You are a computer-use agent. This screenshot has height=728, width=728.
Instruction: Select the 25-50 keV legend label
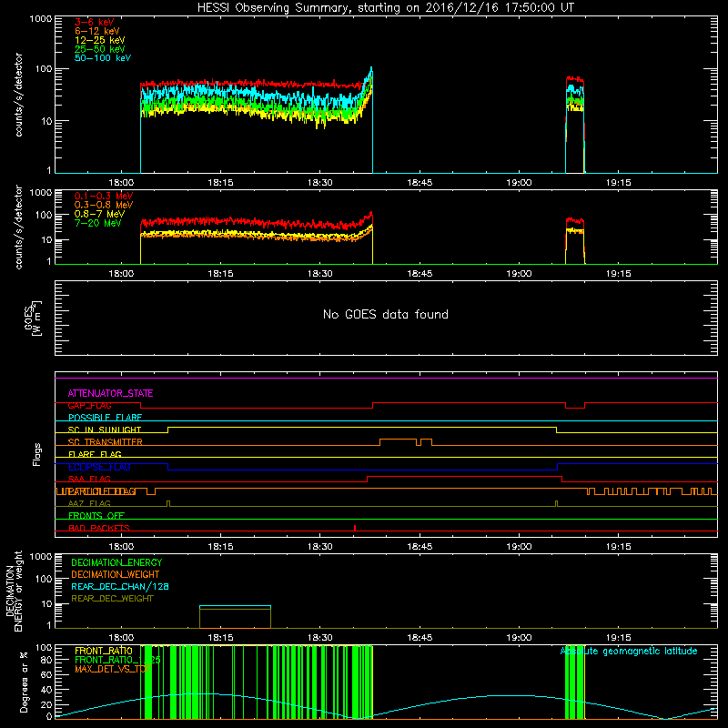click(x=99, y=49)
